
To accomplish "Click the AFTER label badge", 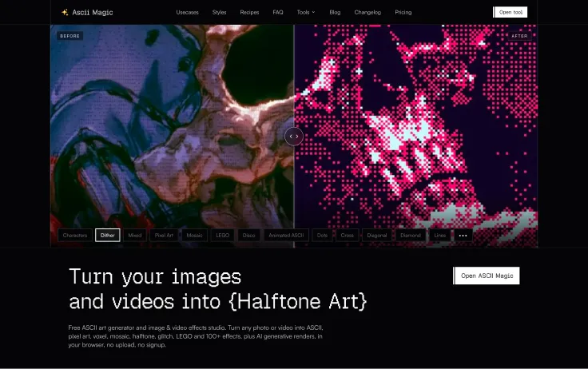I will (x=519, y=36).
